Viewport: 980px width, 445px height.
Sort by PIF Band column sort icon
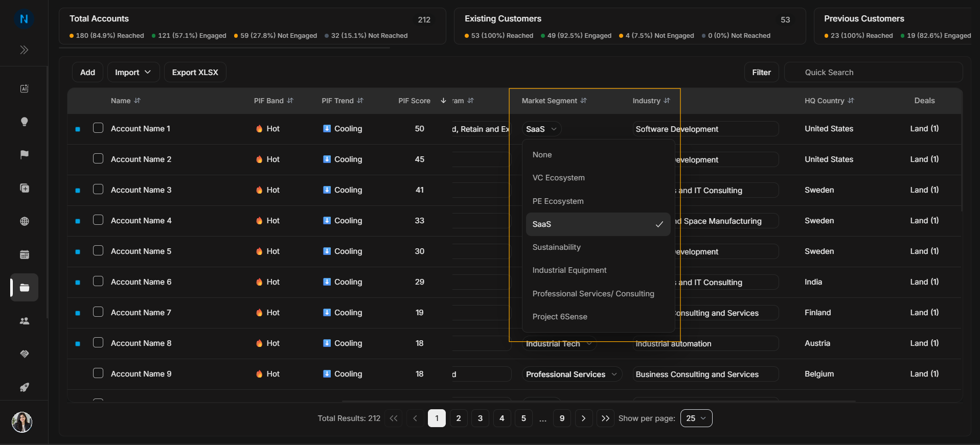[x=290, y=101]
